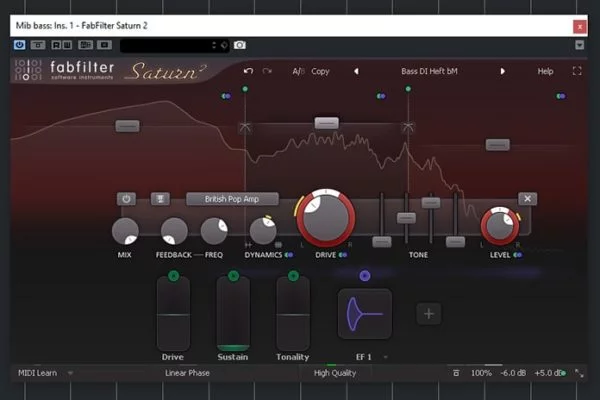Click modulation dots next to LEVEL label

(517, 255)
